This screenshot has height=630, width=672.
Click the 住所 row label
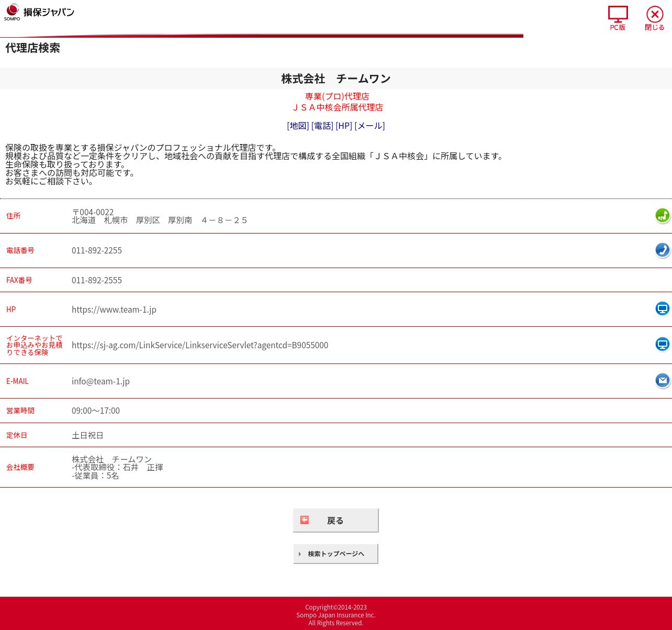(13, 216)
